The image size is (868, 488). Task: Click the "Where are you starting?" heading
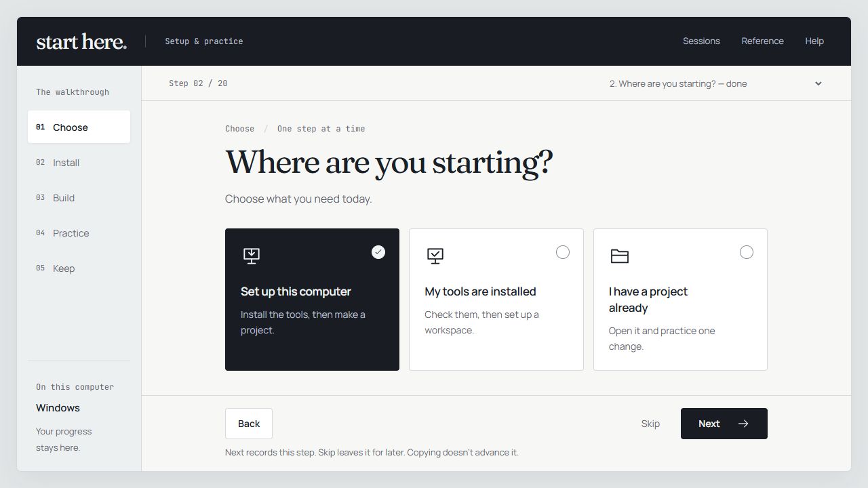coord(389,163)
